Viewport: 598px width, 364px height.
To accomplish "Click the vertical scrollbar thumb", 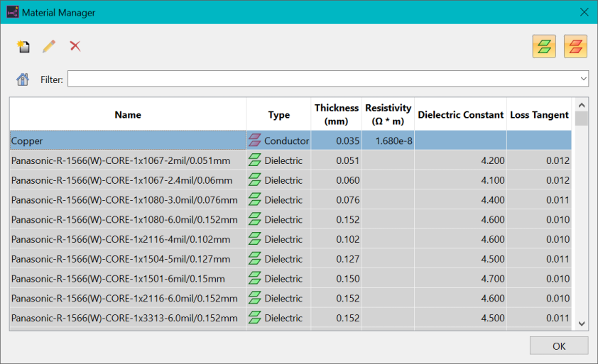I will tap(582, 118).
